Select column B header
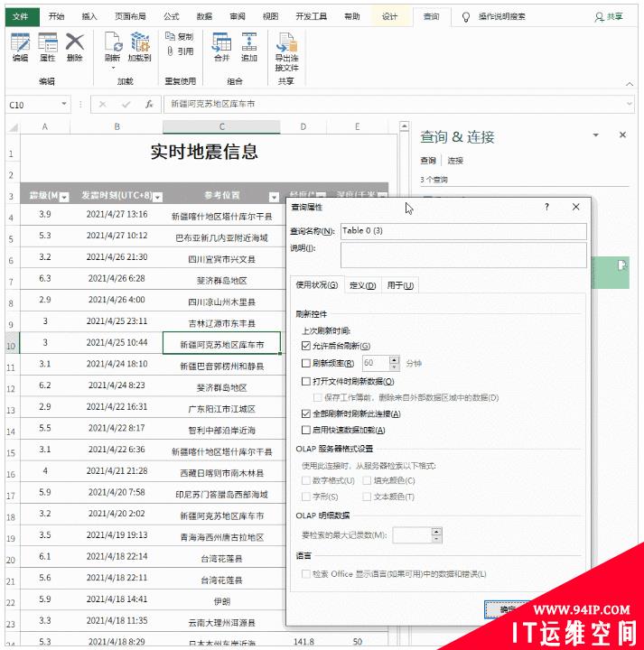The height and width of the screenshot is (650, 644). [117, 127]
